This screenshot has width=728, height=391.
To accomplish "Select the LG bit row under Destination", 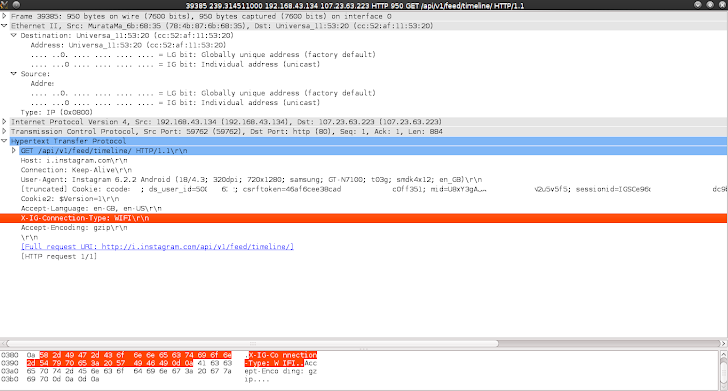I will click(203, 55).
